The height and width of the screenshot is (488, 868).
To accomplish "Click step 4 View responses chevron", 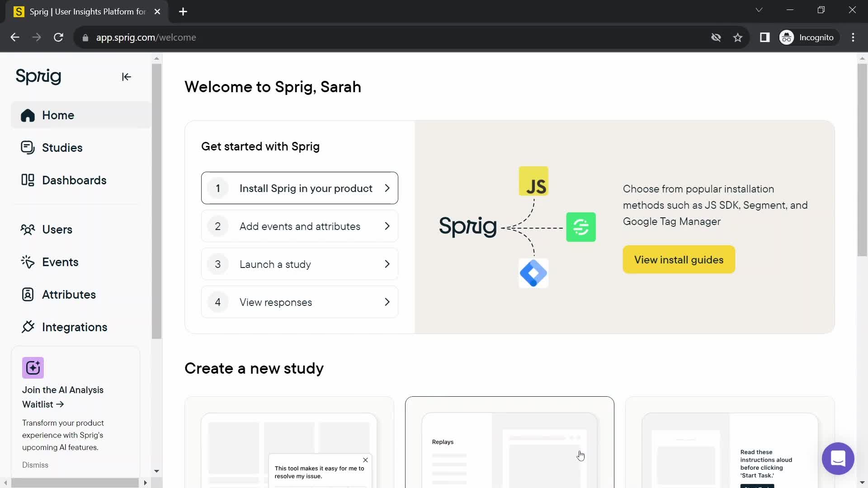I will pyautogui.click(x=387, y=302).
